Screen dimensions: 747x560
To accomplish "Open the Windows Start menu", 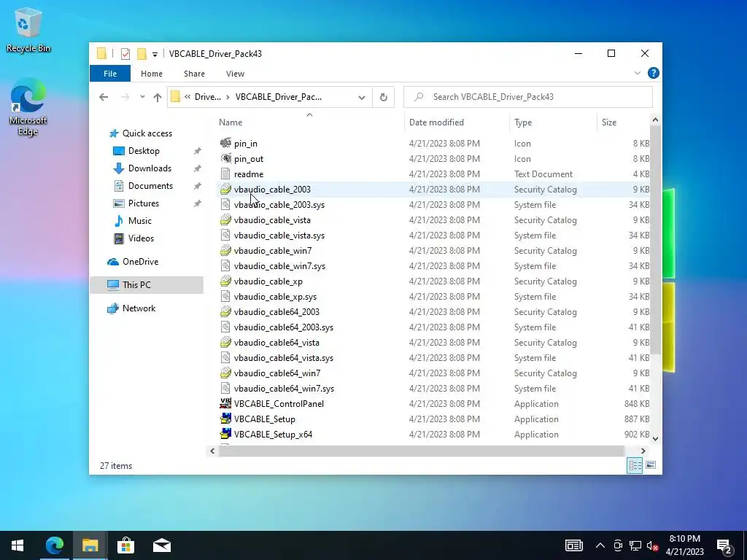I will pyautogui.click(x=18, y=545).
